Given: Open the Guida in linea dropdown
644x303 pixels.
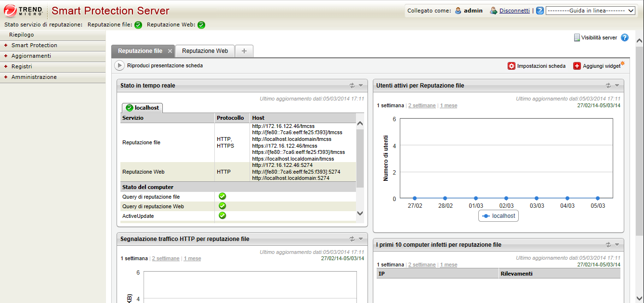Looking at the screenshot, I should [x=591, y=11].
